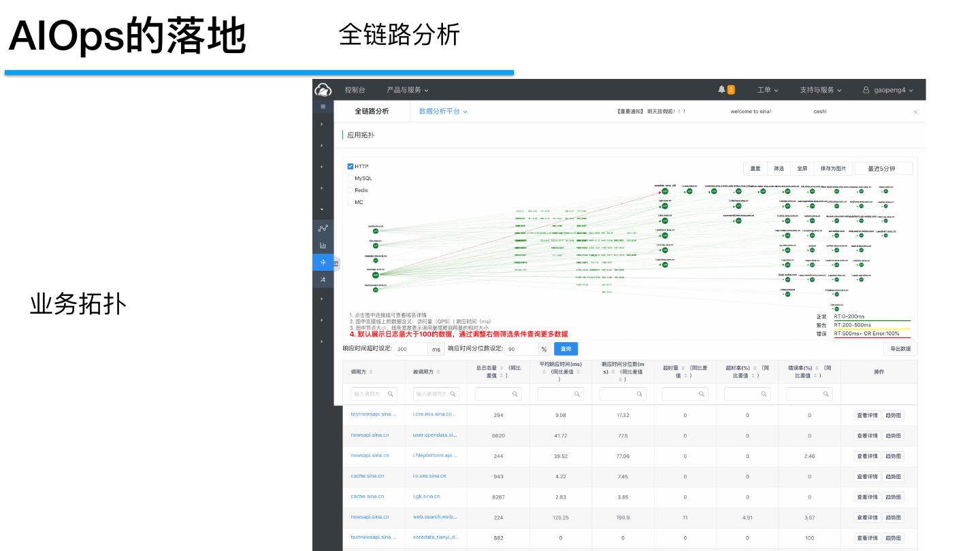Viewport: 980px width, 551px height.
Task: Click the tools icon below the topology icon
Action: (323, 279)
